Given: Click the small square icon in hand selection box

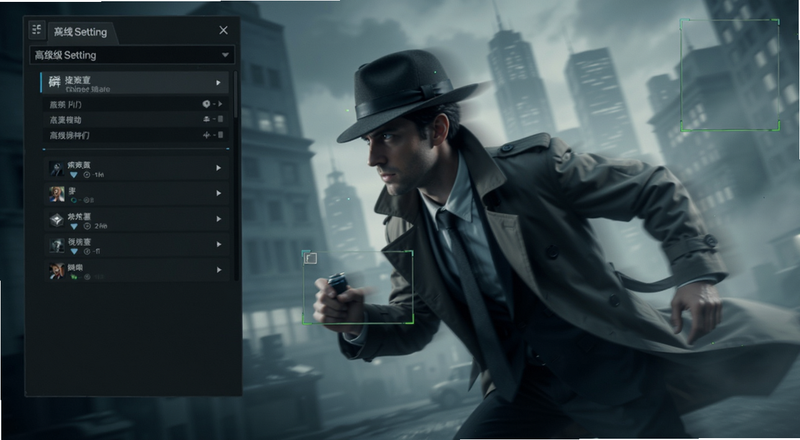Looking at the screenshot, I should click(x=311, y=258).
